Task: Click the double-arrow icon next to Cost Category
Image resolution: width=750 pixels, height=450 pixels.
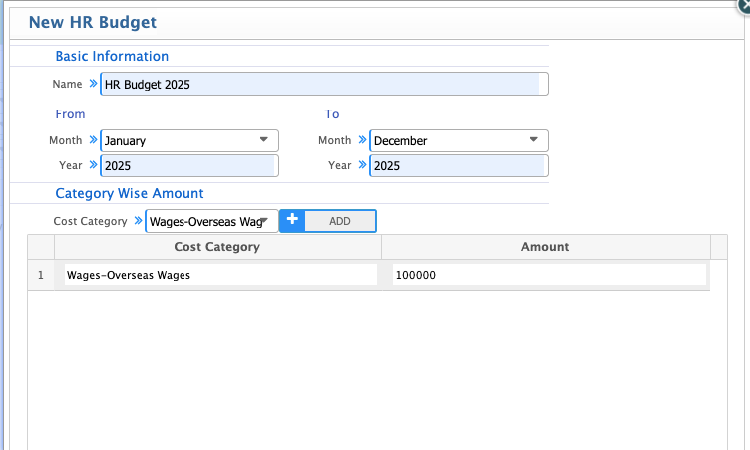Action: point(138,220)
